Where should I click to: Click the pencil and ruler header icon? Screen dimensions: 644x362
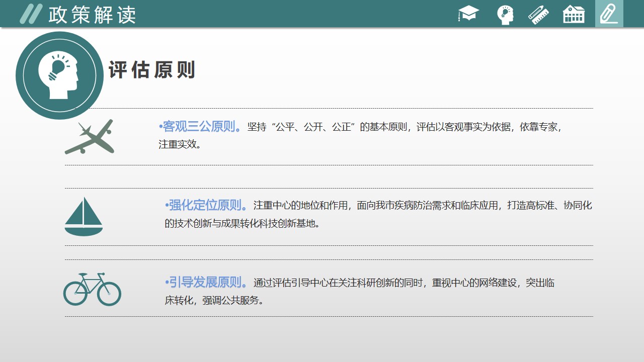[538, 14]
